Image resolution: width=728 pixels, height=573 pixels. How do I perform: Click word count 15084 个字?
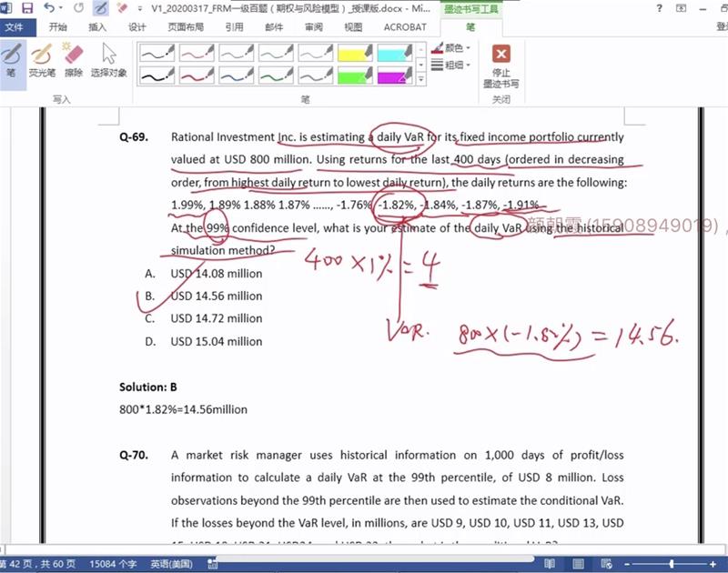[113, 564]
